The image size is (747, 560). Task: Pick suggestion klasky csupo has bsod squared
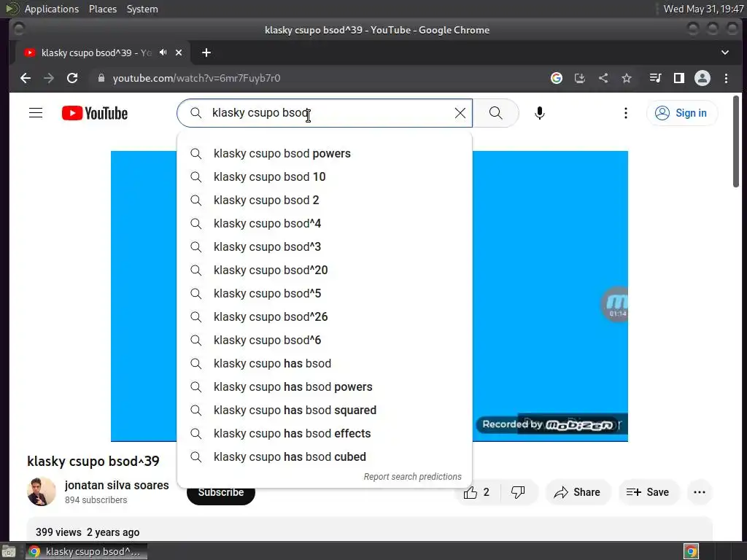click(x=325, y=410)
